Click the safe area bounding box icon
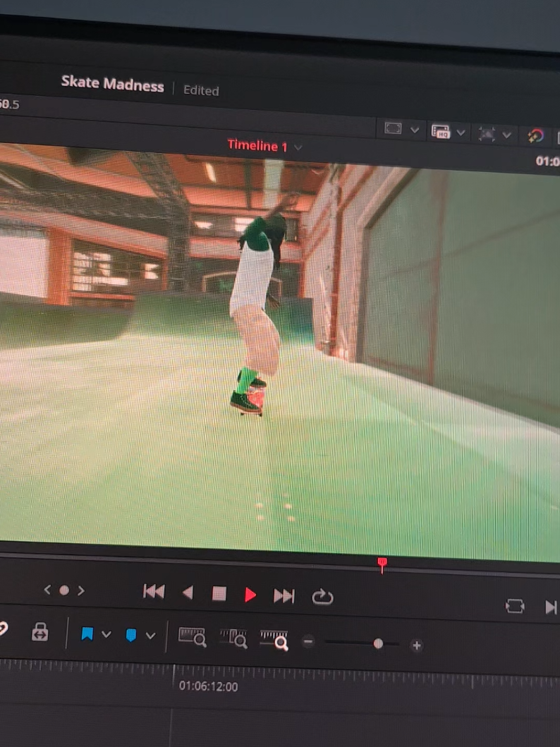Viewport: 560px width, 747px height. [393, 128]
